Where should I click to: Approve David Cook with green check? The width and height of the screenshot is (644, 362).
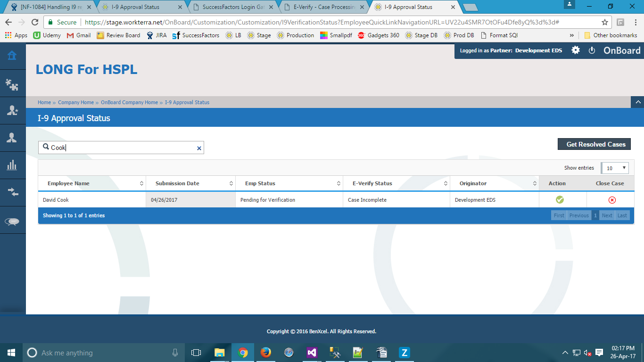(560, 200)
